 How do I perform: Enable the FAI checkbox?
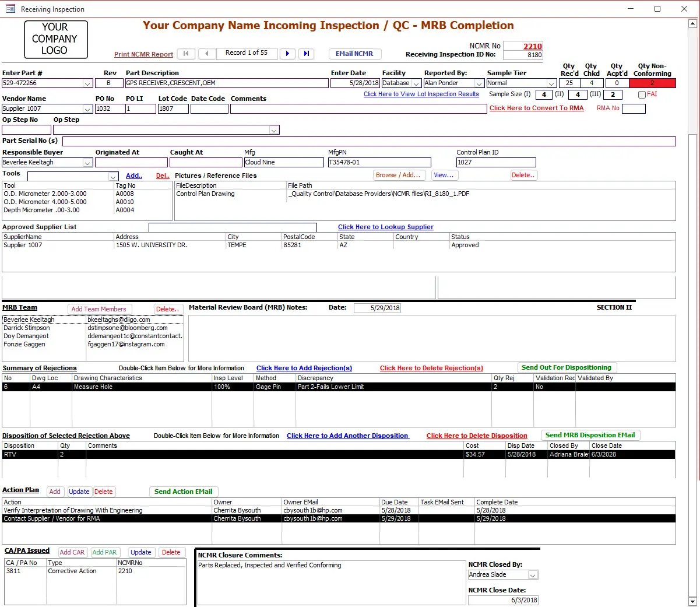tap(642, 94)
